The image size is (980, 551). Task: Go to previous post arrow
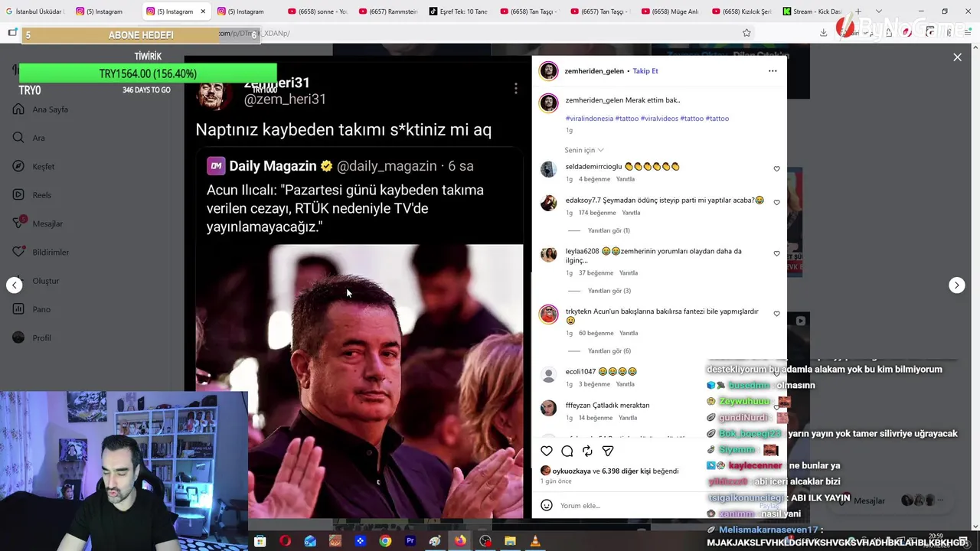(15, 285)
